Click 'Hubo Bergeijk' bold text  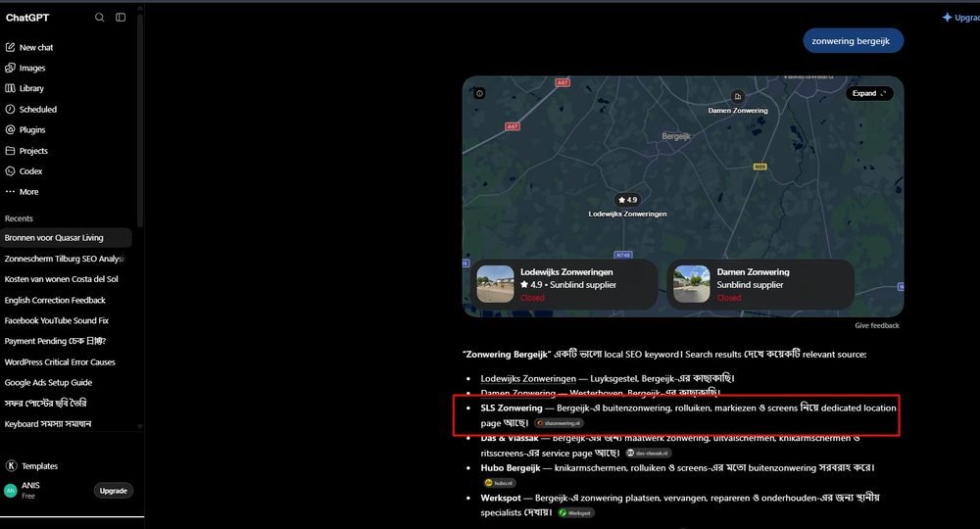point(510,468)
